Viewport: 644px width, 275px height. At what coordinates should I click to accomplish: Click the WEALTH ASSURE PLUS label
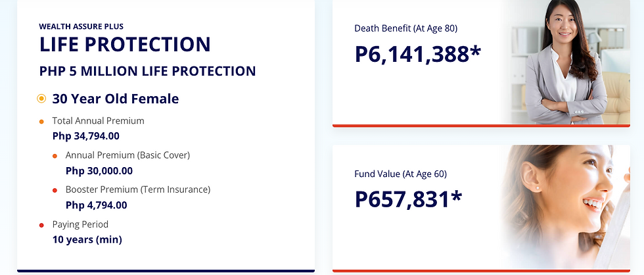pyautogui.click(x=81, y=26)
